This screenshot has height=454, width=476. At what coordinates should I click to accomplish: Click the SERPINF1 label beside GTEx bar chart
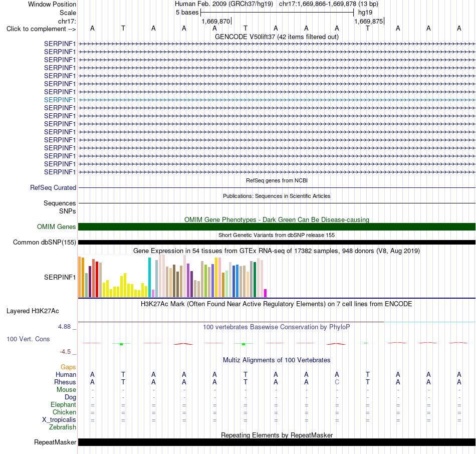coord(60,277)
